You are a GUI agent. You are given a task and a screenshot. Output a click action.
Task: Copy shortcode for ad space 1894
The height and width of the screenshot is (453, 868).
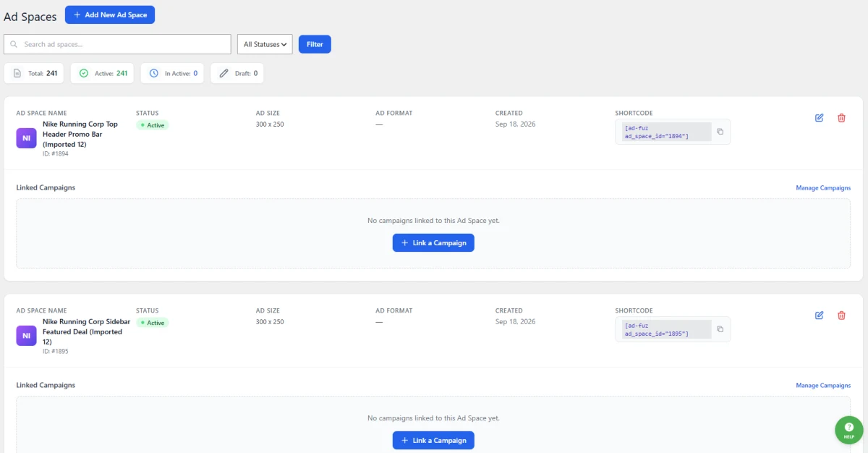(720, 132)
